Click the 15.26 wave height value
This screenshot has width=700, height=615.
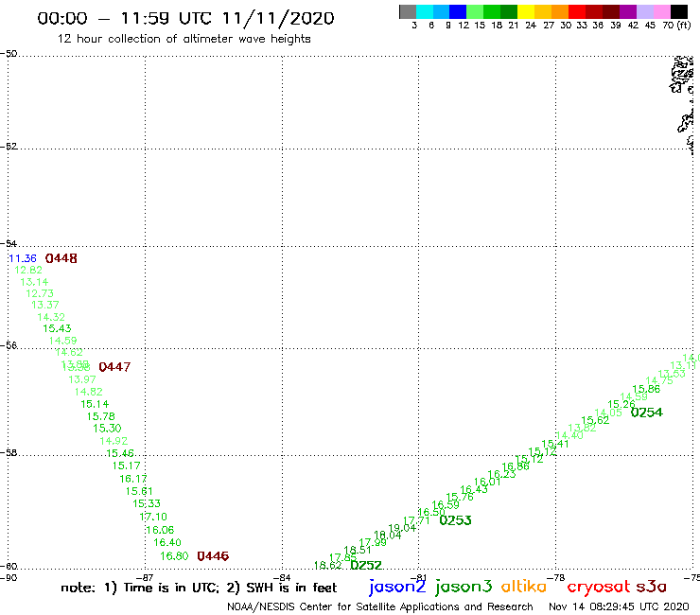click(621, 404)
